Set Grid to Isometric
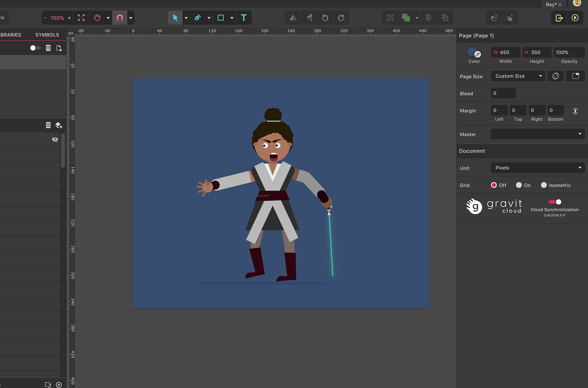 (544, 185)
